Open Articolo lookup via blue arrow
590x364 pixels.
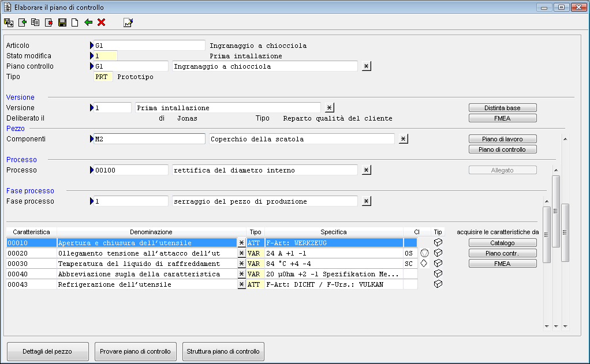(91, 46)
